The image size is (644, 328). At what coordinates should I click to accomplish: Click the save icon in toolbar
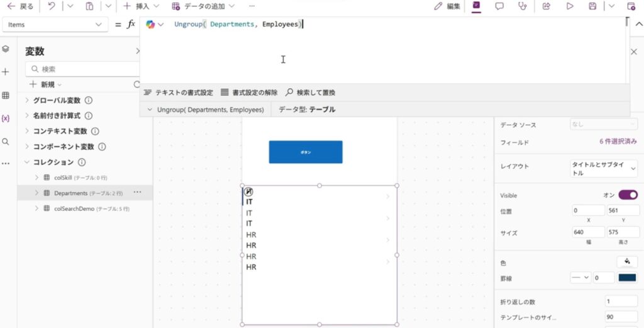592,6
